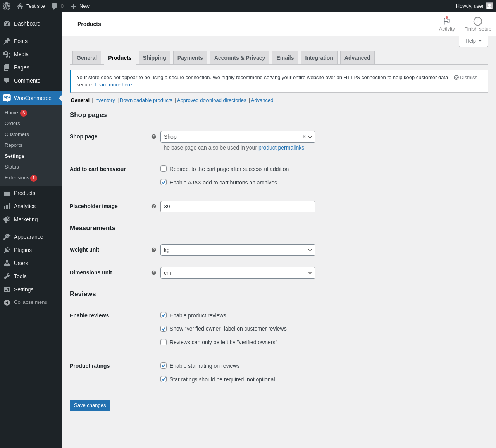Click the Weight unit help icon
Viewport: 496px width, 448px height.
coord(153,250)
